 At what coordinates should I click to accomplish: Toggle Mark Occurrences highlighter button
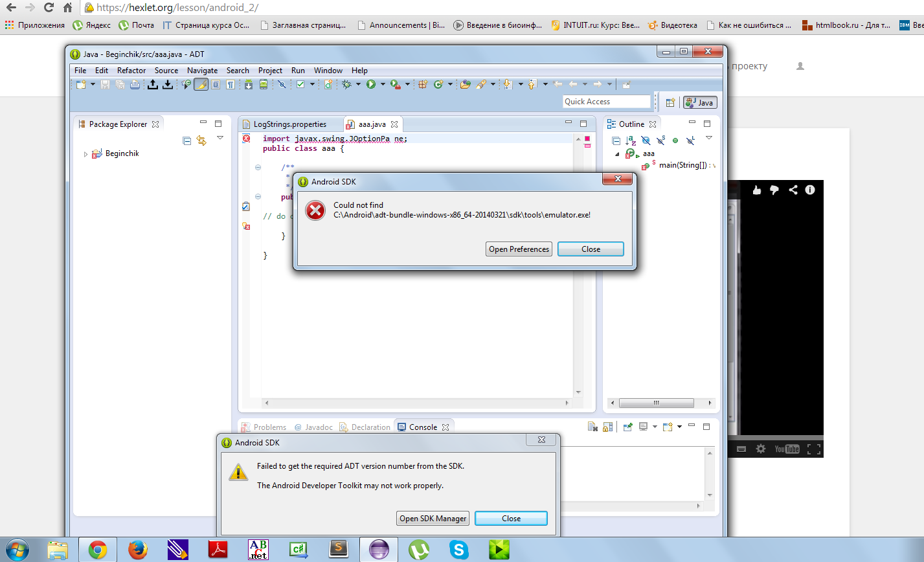[x=201, y=84]
